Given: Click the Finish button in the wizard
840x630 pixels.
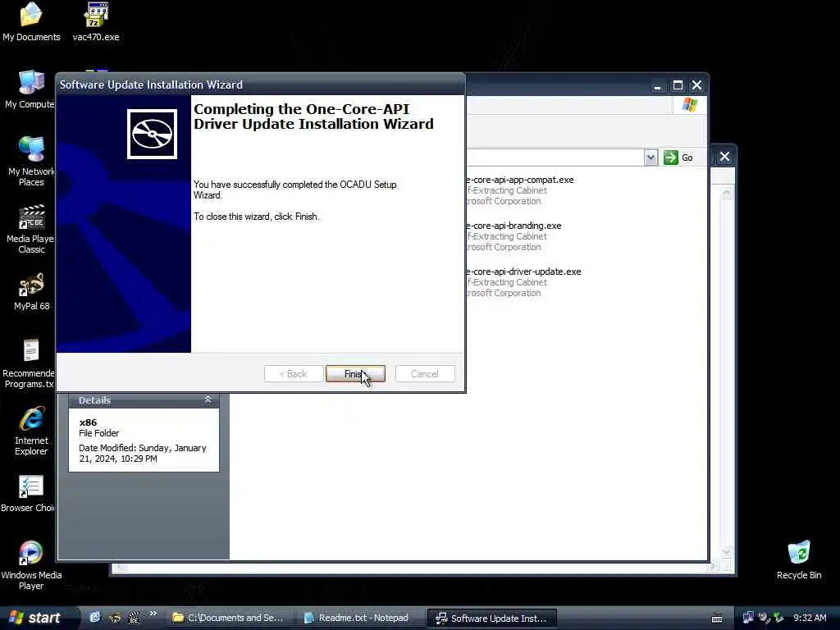Looking at the screenshot, I should tap(355, 374).
